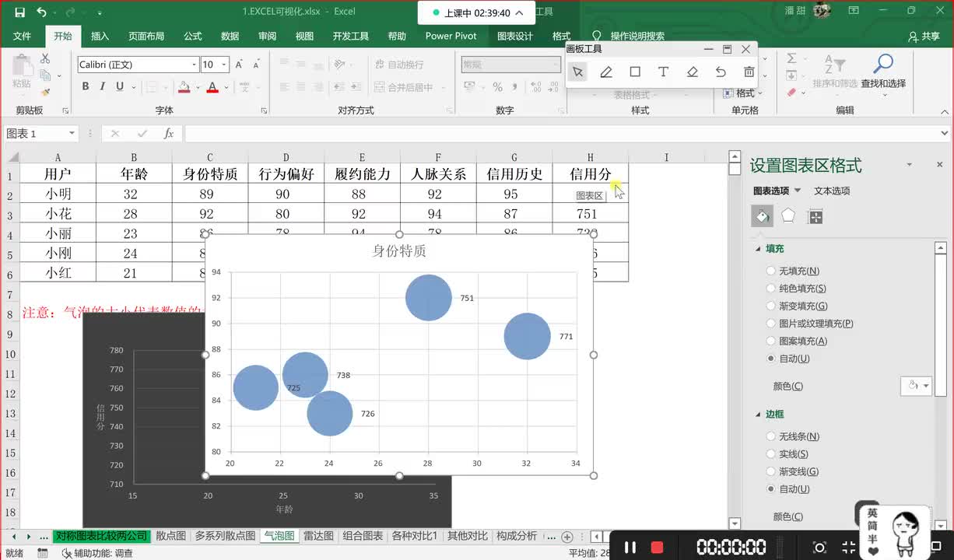Click the Fill Color bucket icon

(x=184, y=87)
